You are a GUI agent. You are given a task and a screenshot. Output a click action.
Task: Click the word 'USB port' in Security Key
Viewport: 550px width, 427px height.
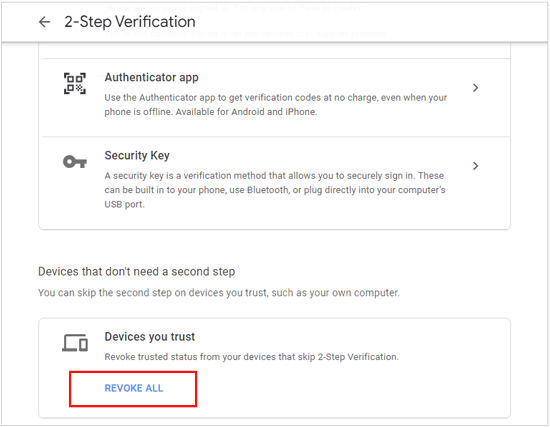point(124,204)
